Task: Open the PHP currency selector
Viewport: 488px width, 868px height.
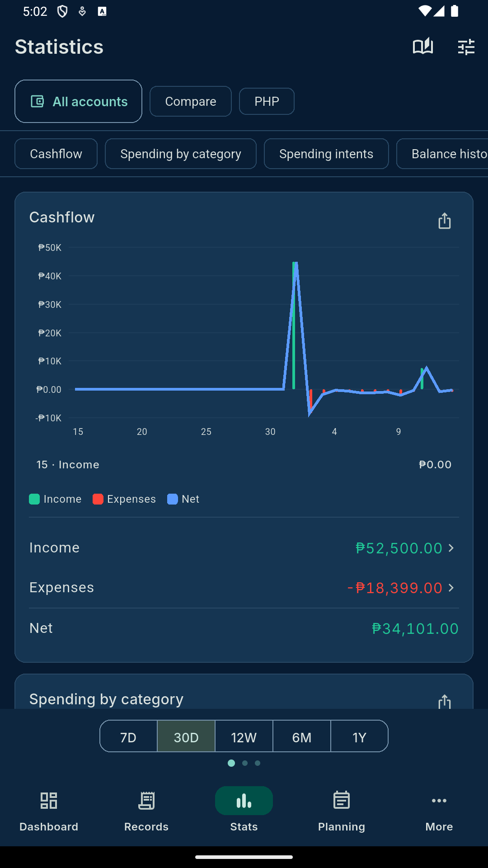Action: click(267, 101)
